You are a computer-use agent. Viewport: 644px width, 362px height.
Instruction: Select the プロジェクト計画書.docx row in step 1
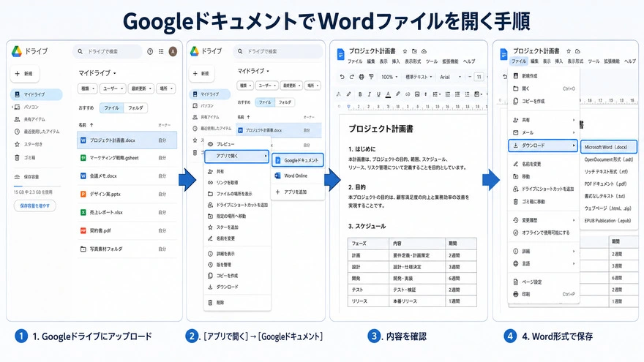[x=127, y=140]
